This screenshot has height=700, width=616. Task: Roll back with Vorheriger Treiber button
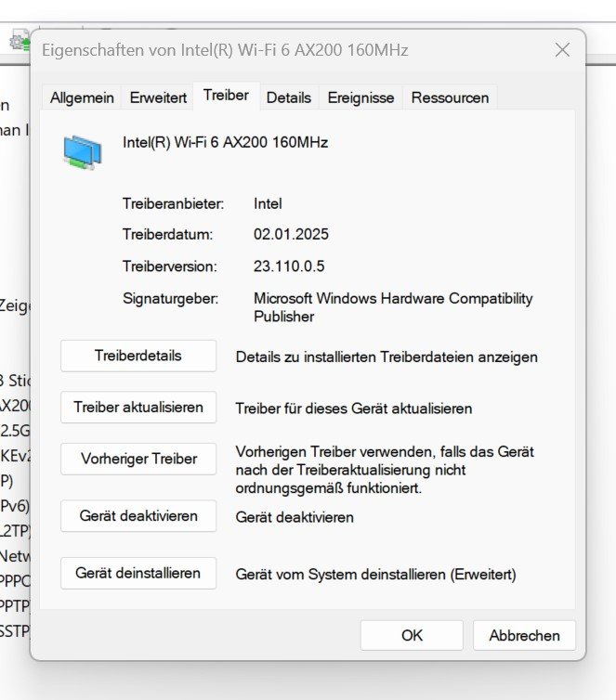coord(138,459)
